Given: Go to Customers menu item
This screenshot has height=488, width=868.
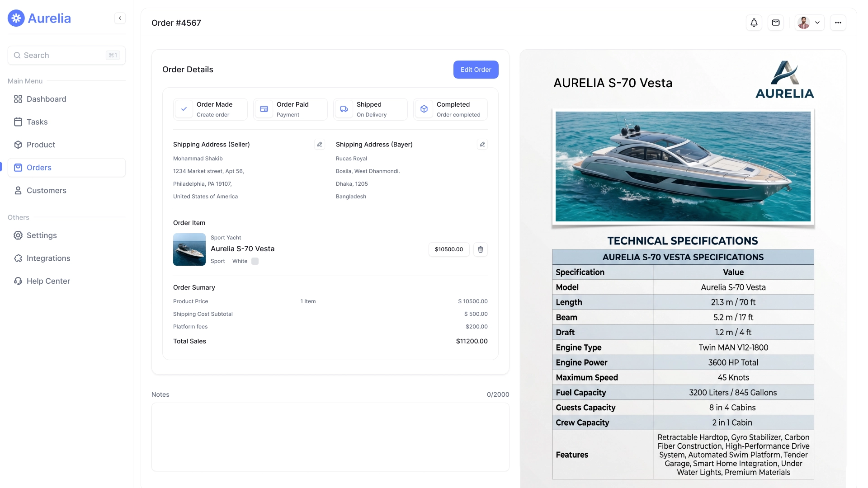Looking at the screenshot, I should point(46,190).
